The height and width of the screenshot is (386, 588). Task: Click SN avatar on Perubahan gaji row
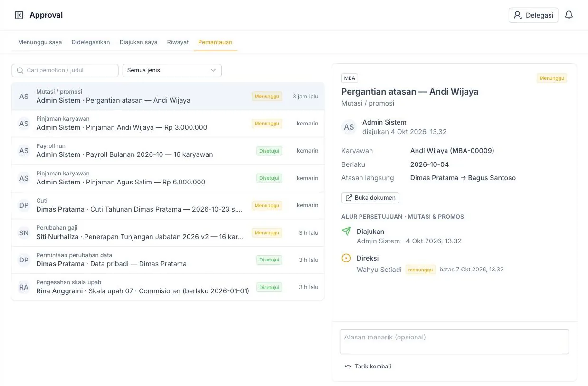24,232
